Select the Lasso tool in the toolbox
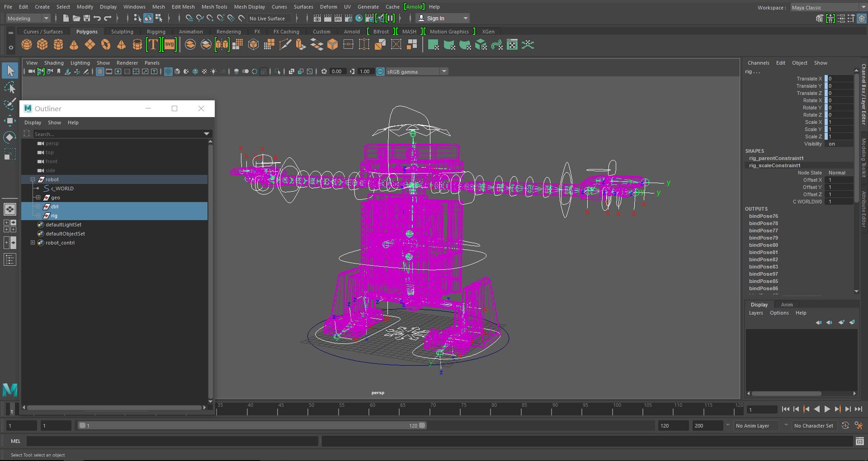Image resolution: width=868 pixels, height=461 pixels. (x=9, y=87)
